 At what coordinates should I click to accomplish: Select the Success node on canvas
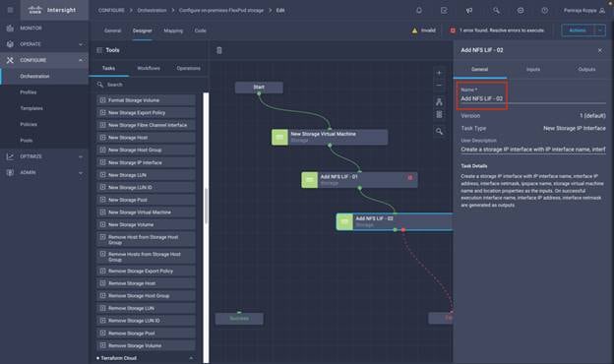point(239,319)
